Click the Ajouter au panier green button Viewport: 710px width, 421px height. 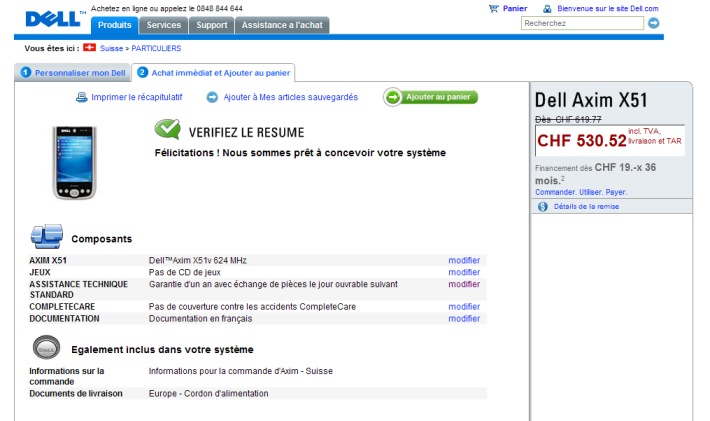(x=431, y=97)
